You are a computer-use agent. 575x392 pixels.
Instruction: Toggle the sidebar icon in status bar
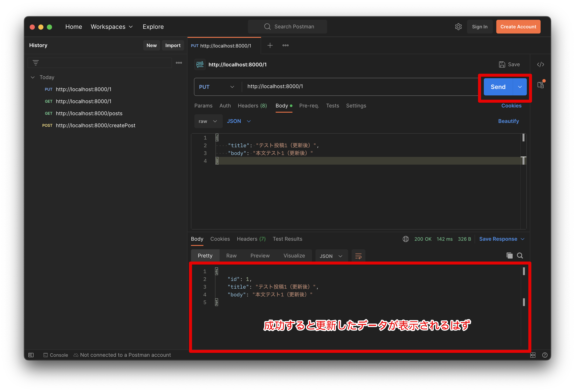31,355
